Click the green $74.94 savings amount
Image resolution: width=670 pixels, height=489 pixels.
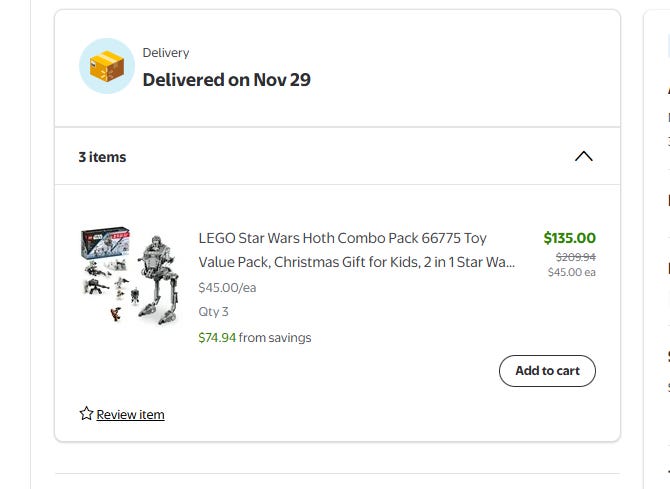(217, 338)
